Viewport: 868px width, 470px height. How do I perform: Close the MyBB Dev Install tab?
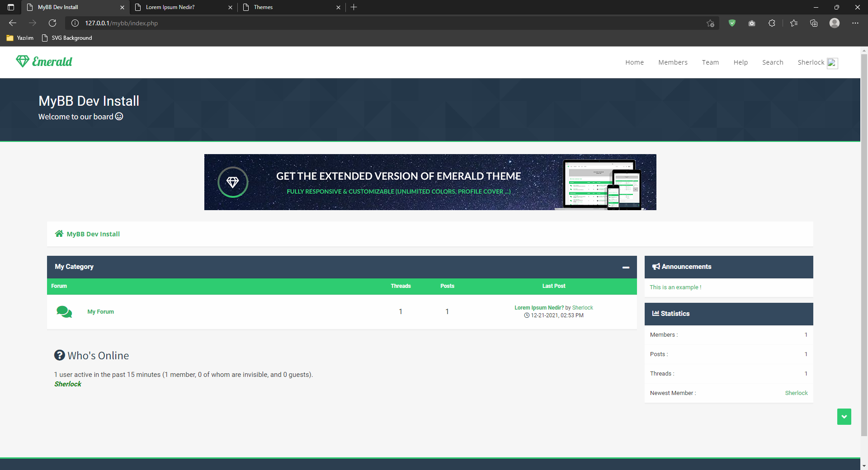(122, 7)
